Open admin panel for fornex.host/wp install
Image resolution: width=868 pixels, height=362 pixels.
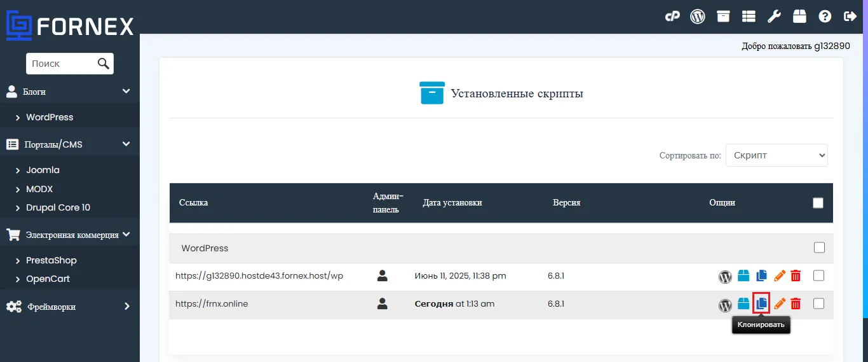coord(382,276)
